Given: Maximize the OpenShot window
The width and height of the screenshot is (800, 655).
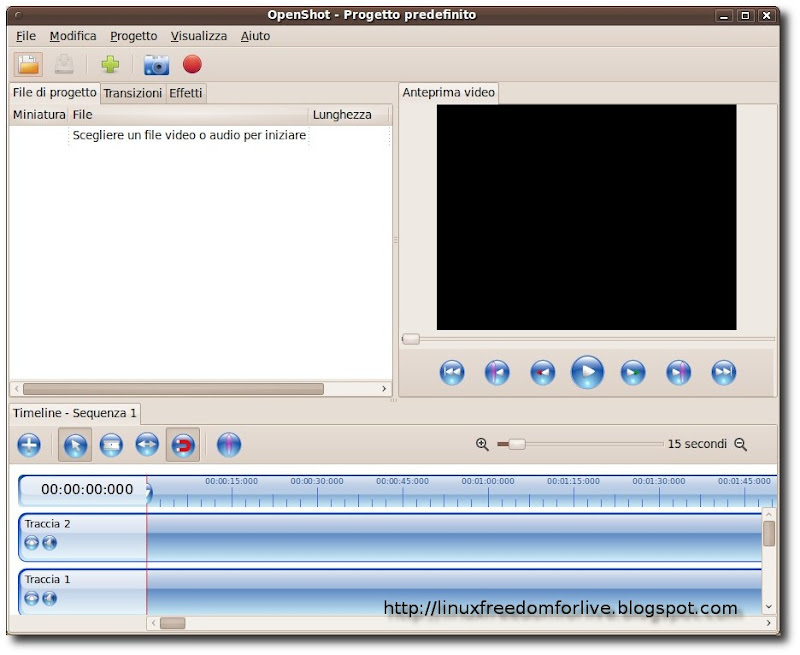Looking at the screenshot, I should click(745, 16).
